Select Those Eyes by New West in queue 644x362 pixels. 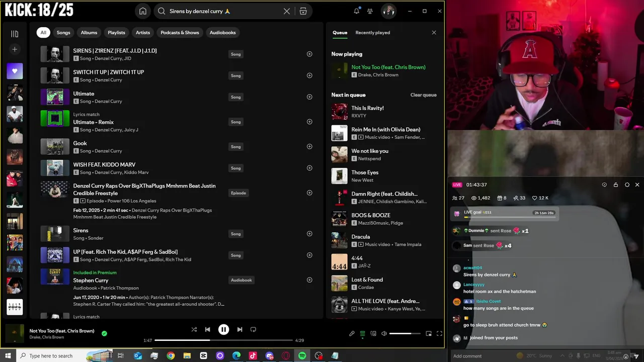pyautogui.click(x=384, y=176)
